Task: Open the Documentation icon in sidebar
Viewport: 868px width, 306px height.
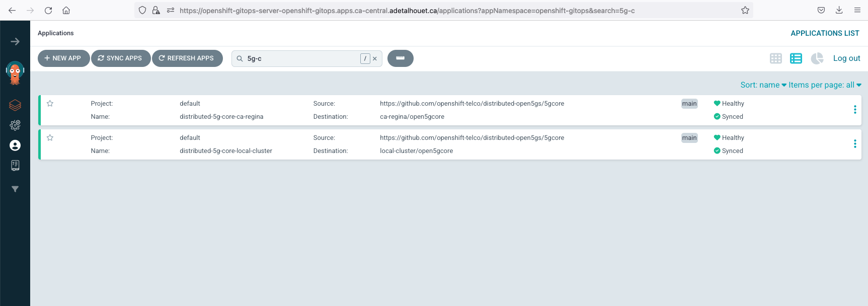Action: tap(15, 166)
